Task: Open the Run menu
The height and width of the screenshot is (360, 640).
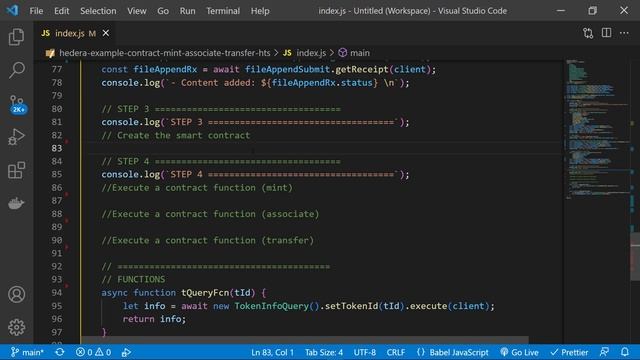Action: 187,11
